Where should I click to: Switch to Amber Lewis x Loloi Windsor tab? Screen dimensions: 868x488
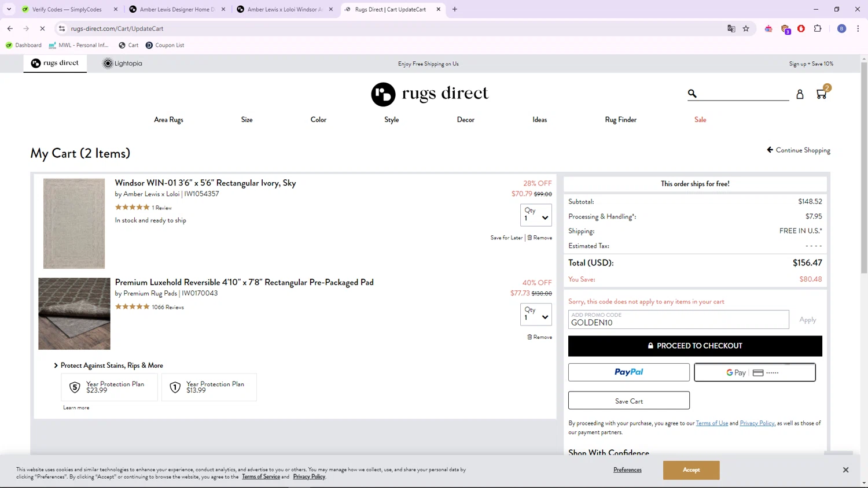click(x=284, y=9)
